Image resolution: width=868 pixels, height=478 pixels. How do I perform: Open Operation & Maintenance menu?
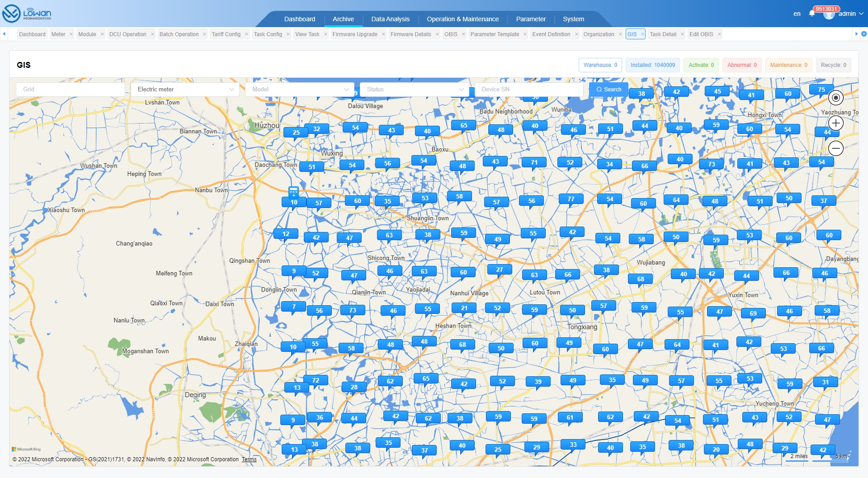pyautogui.click(x=462, y=19)
